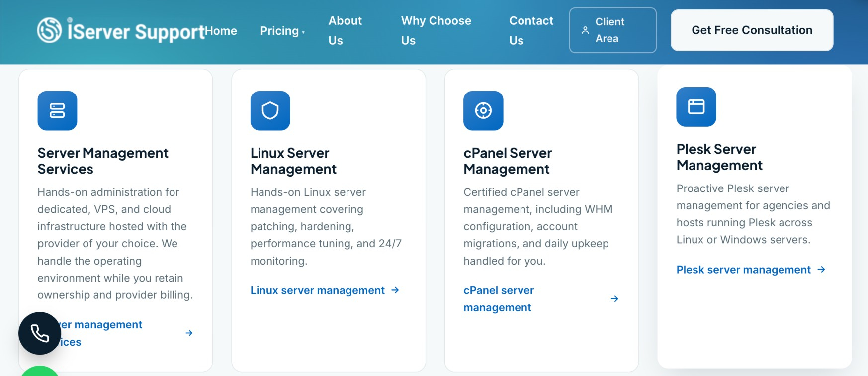
Task: Click the arrow next to cPanel server management
Action: (614, 299)
